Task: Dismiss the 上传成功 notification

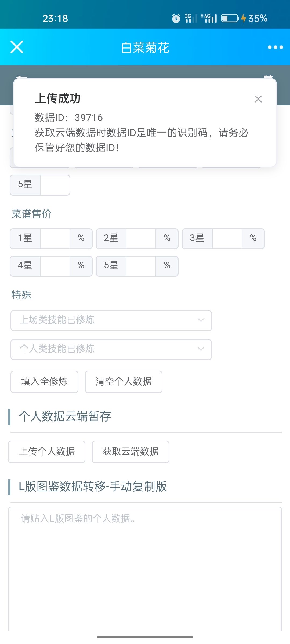Action: click(258, 99)
